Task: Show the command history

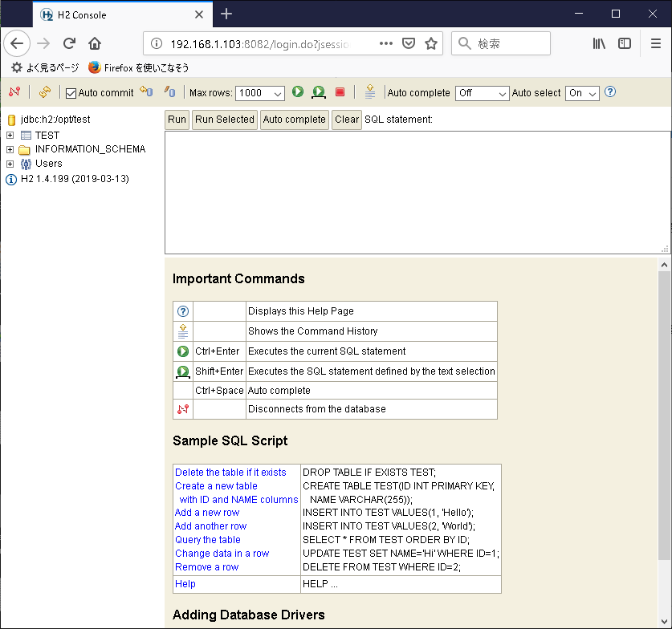Action: [x=369, y=91]
